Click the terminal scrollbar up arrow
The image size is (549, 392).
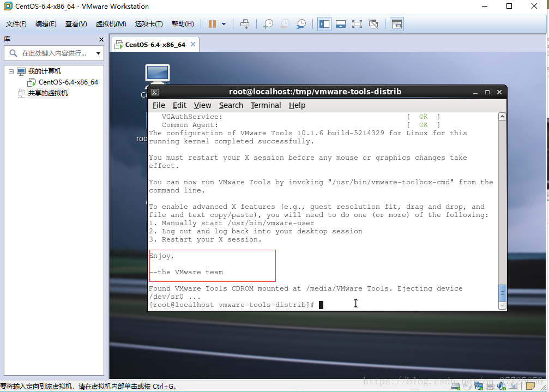(x=502, y=117)
